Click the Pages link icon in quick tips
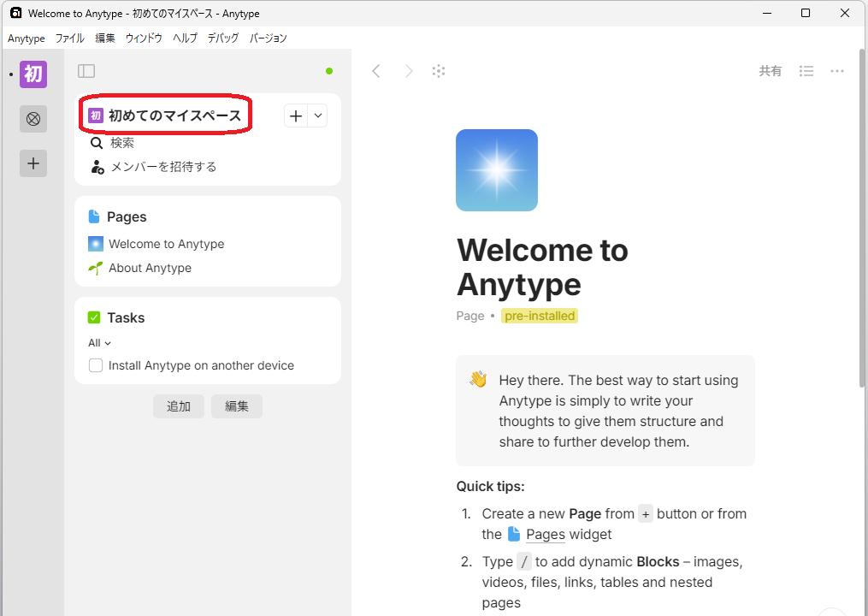The image size is (868, 616). click(514, 534)
